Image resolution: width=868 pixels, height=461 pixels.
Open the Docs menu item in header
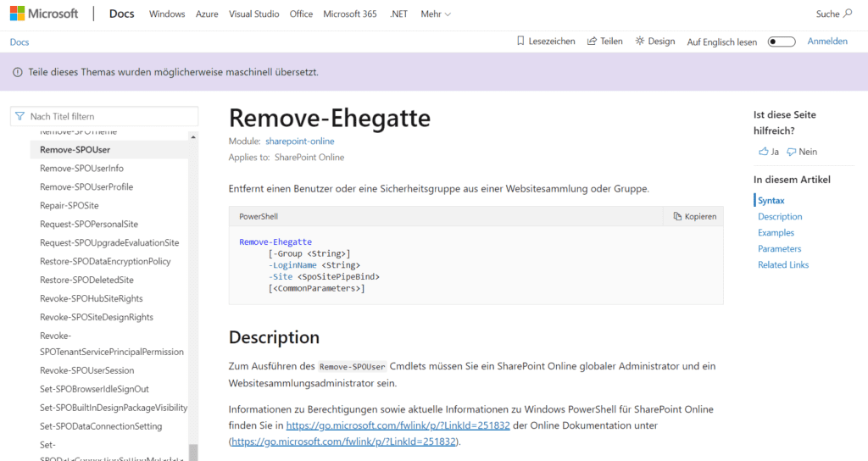pos(122,14)
